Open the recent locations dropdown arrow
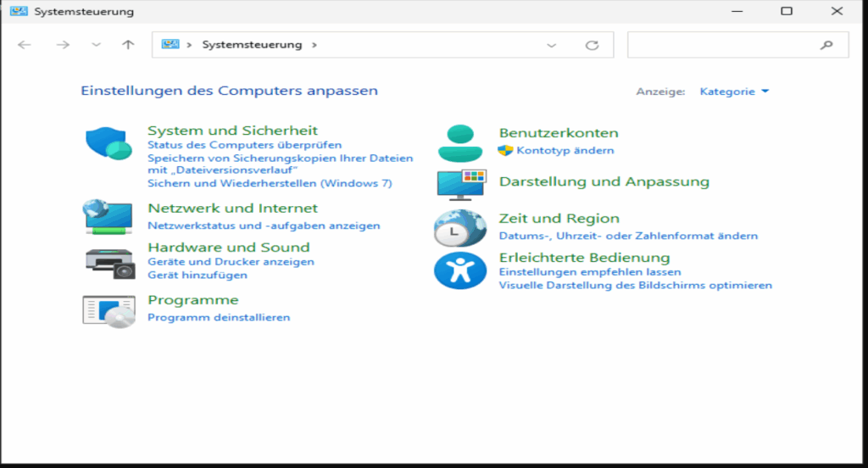This screenshot has height=468, width=868. pyautogui.click(x=96, y=45)
